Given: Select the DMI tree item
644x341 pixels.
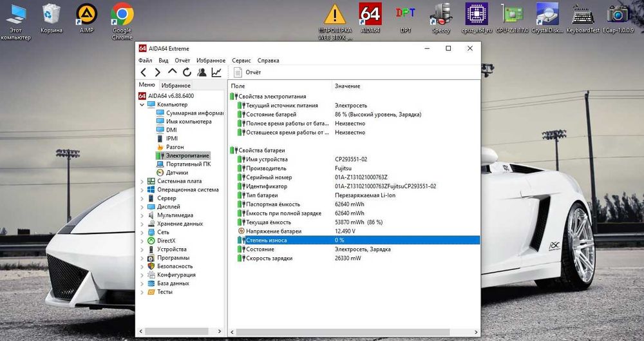Looking at the screenshot, I should pyautogui.click(x=167, y=130).
